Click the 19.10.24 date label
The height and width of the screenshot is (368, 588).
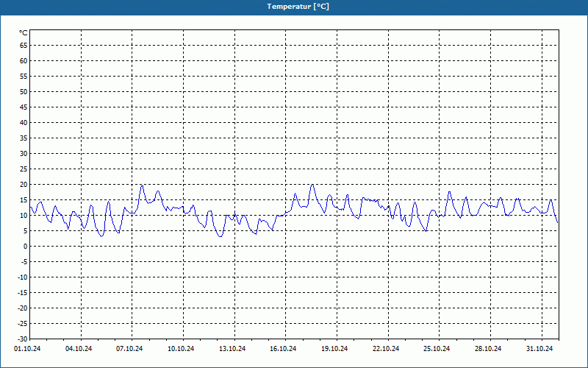coord(334,349)
